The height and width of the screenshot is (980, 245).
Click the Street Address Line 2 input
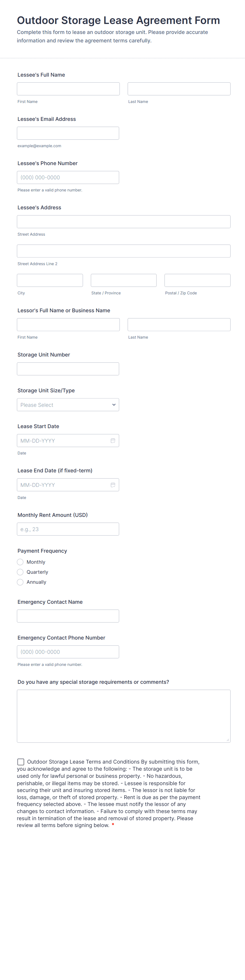[x=123, y=251]
